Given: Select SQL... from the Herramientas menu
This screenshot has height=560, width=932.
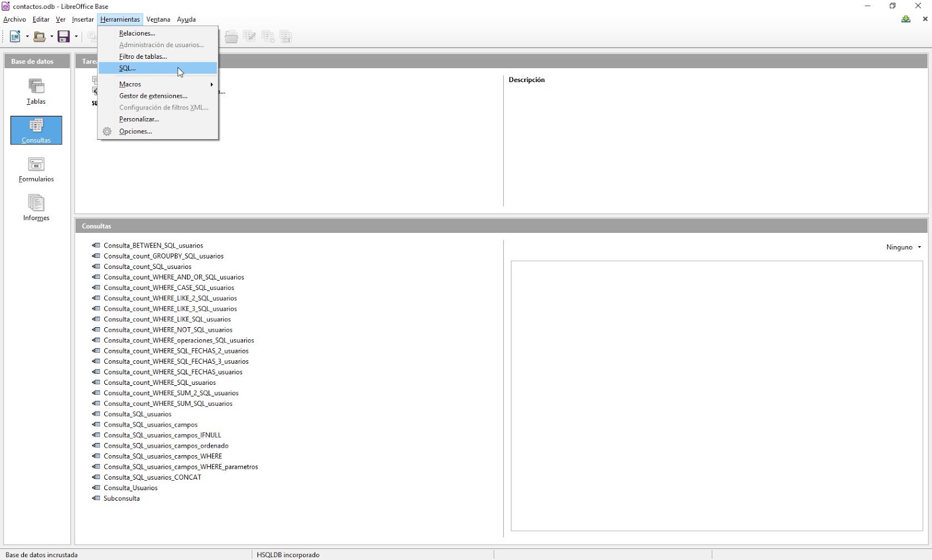Looking at the screenshot, I should (127, 68).
